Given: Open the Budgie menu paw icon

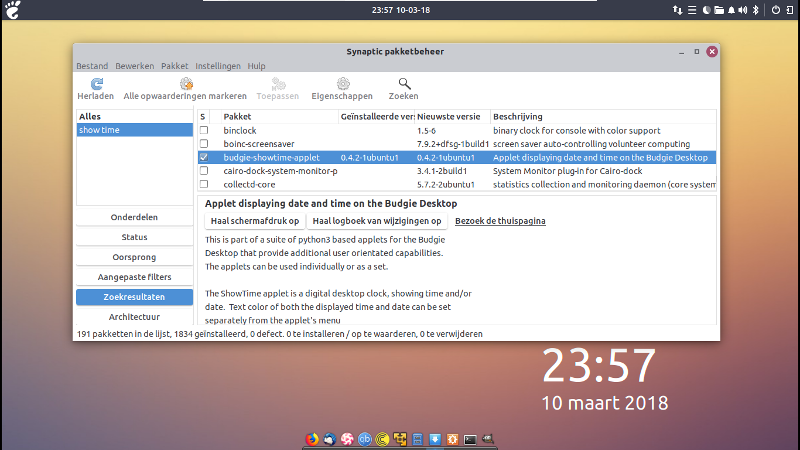Looking at the screenshot, I should pos(13,10).
